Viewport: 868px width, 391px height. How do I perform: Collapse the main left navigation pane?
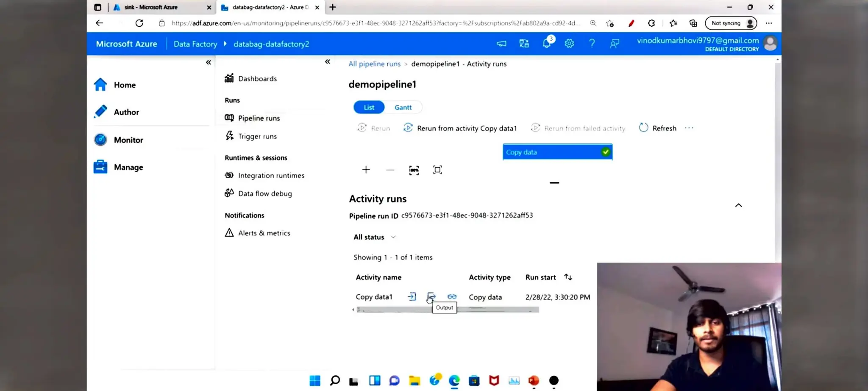tap(208, 62)
